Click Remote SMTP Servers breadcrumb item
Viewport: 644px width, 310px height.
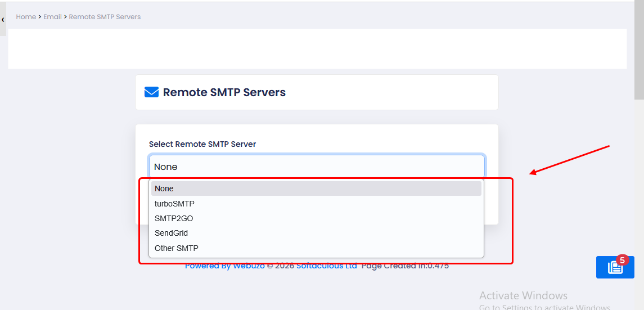tap(105, 17)
